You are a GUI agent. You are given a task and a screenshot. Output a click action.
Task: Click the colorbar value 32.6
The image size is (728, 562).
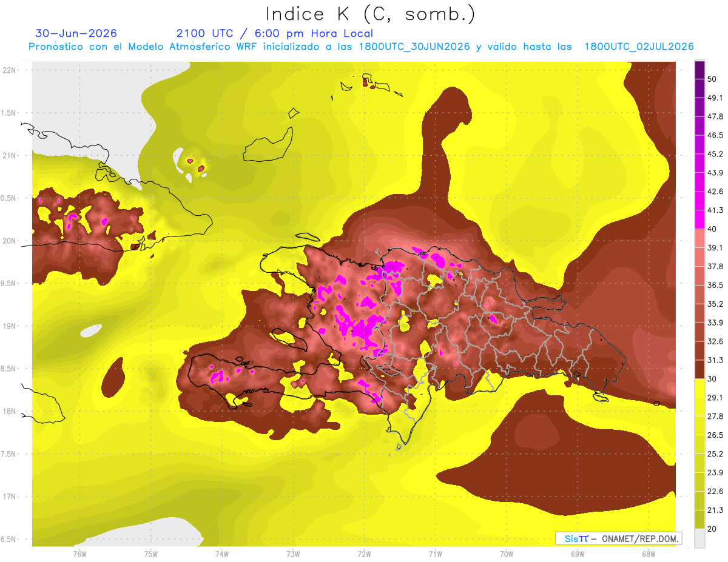tap(715, 341)
